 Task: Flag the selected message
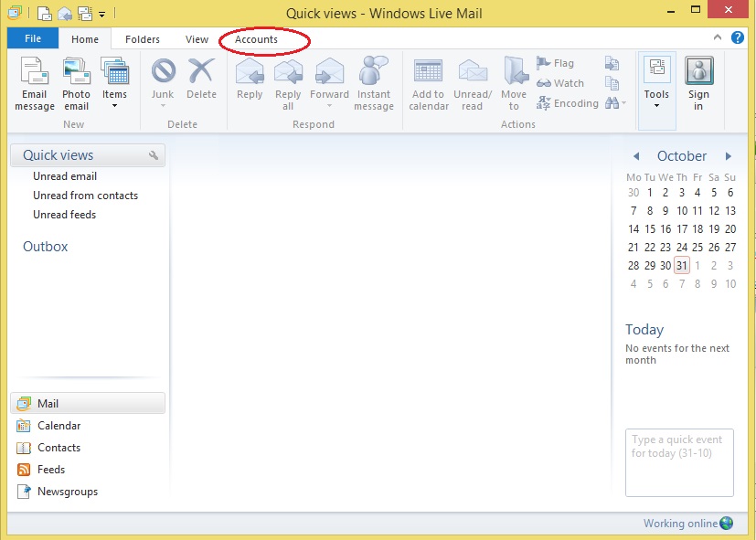(x=555, y=63)
